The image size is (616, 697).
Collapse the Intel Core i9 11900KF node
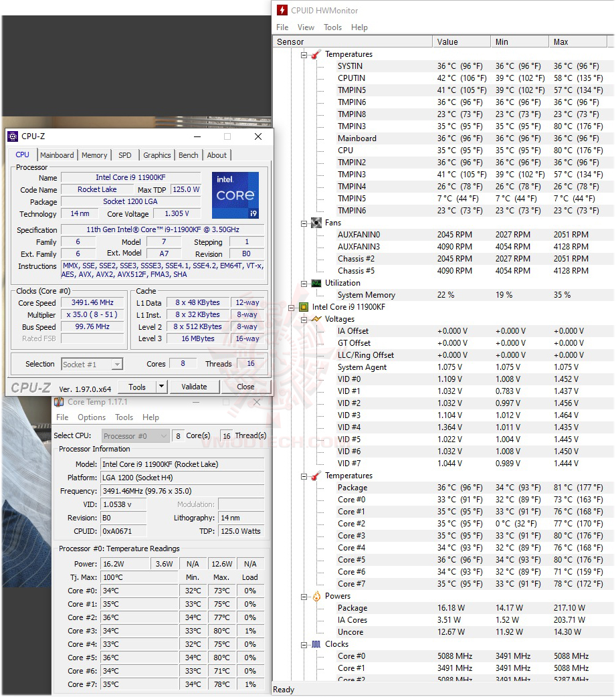pyautogui.click(x=291, y=308)
